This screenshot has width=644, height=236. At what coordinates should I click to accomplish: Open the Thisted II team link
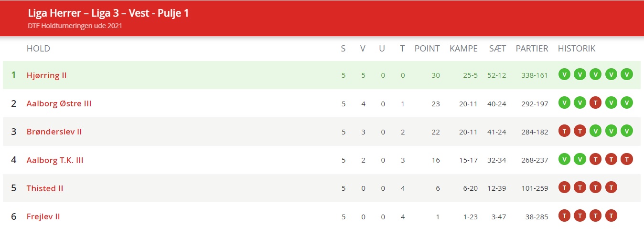(45, 188)
